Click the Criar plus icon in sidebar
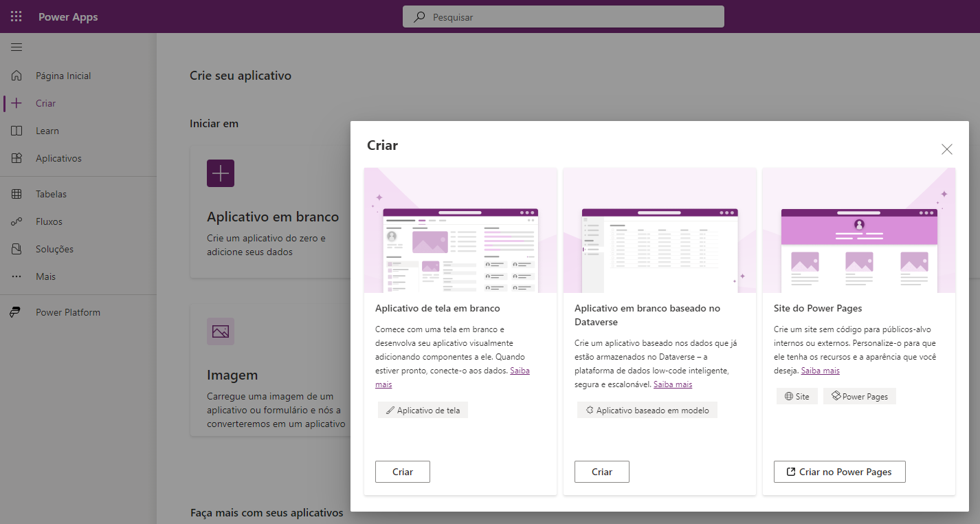 tap(16, 103)
